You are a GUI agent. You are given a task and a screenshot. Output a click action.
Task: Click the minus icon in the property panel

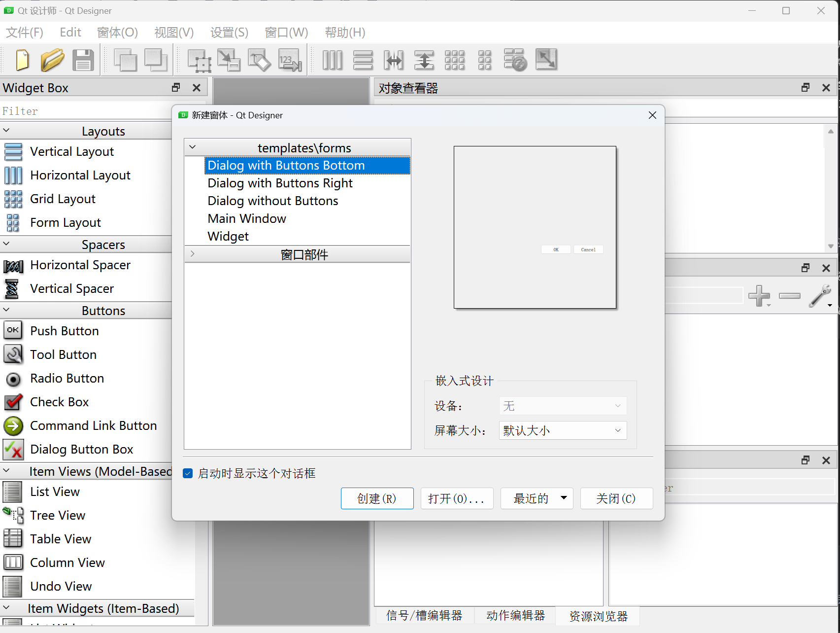[x=790, y=296]
